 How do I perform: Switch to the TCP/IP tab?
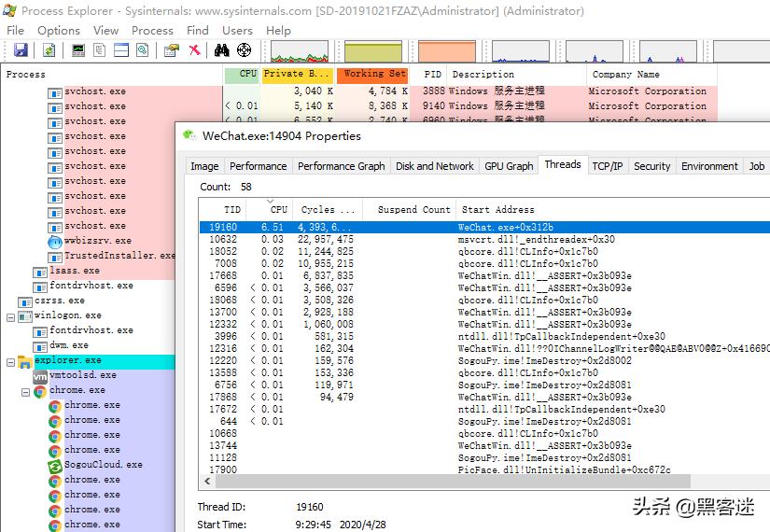[607, 166]
